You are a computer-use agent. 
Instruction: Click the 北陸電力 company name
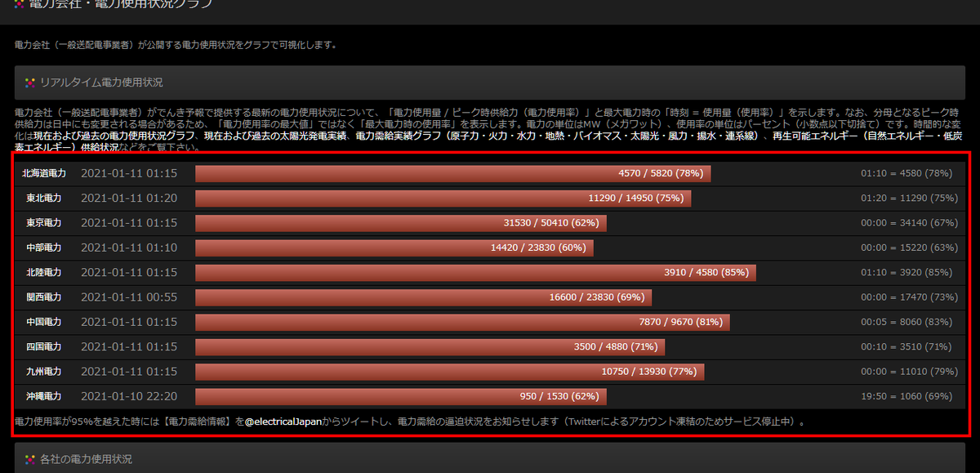(44, 272)
